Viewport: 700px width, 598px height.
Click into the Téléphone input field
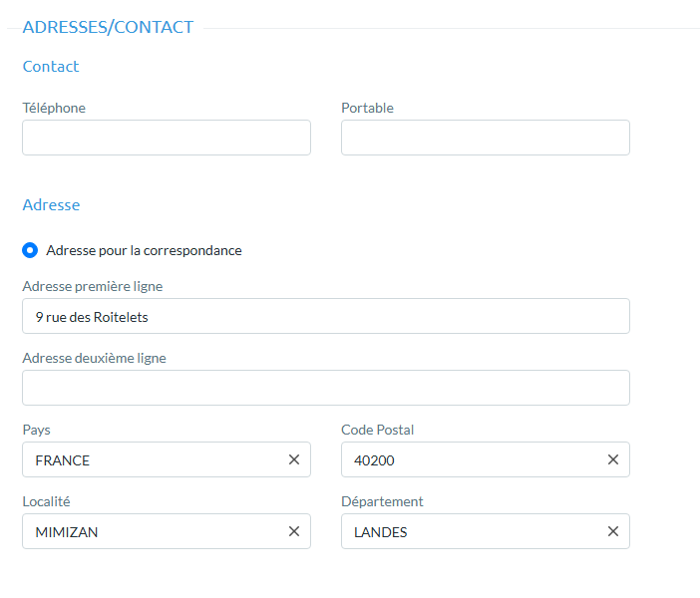point(167,138)
